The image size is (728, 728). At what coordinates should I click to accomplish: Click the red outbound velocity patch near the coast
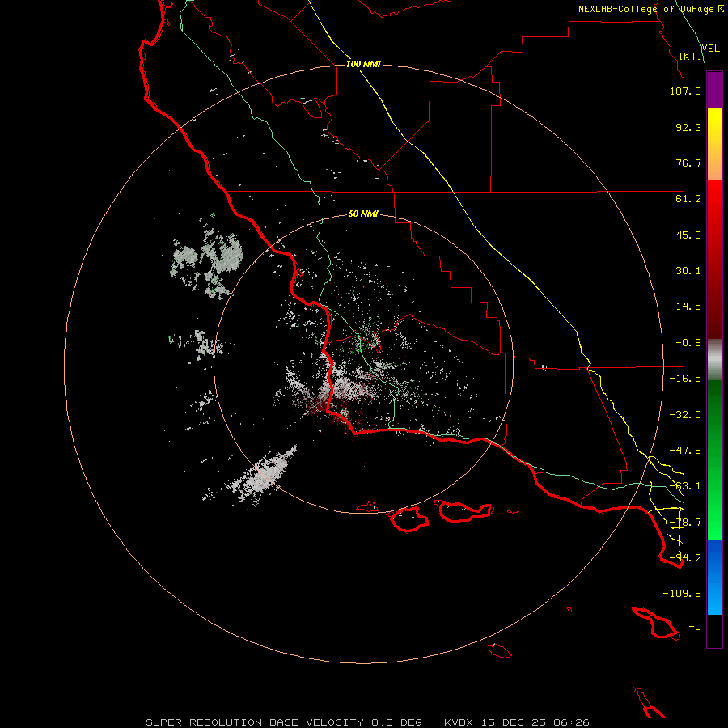point(320,408)
